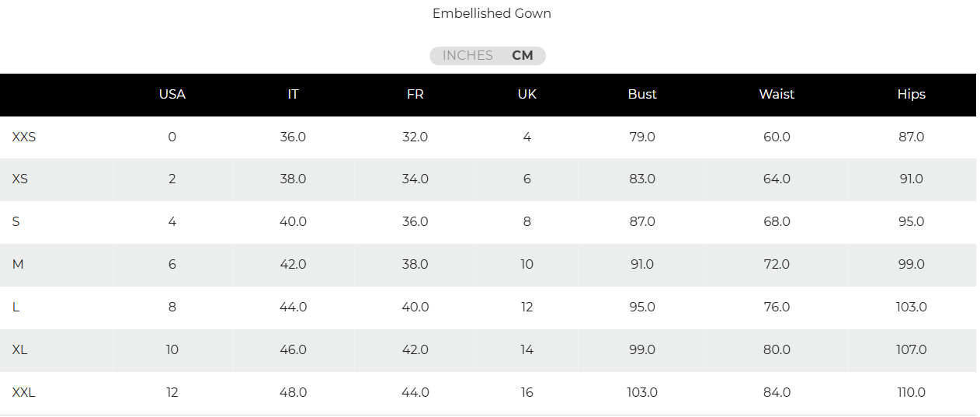Select the CM unit option
The height and width of the screenshot is (417, 980).
523,56
